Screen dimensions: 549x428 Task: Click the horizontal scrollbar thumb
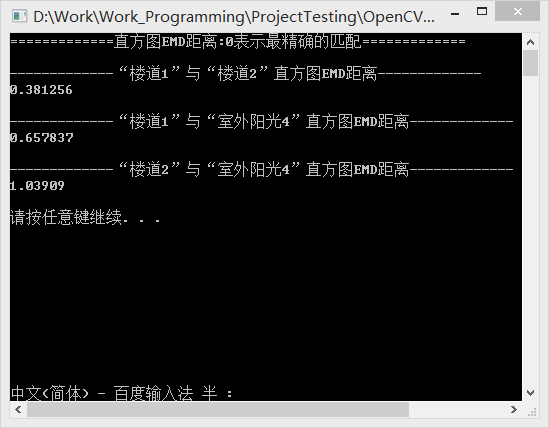coord(218,409)
